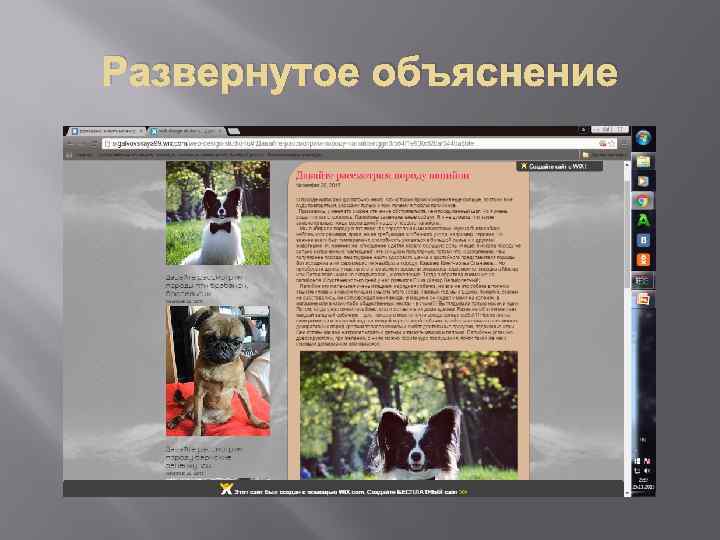Open the VK blue B taskbar icon
The width and height of the screenshot is (720, 540).
[x=643, y=240]
